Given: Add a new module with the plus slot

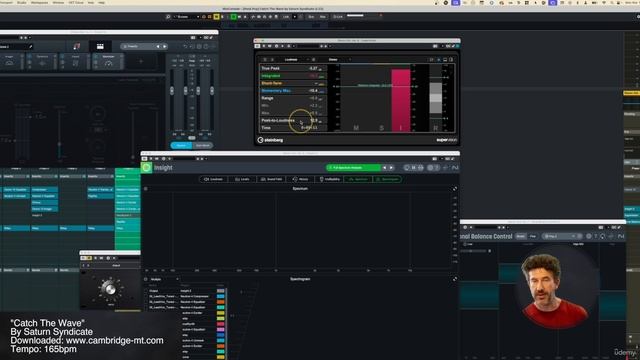Looking at the screenshot, I should click(141, 62).
